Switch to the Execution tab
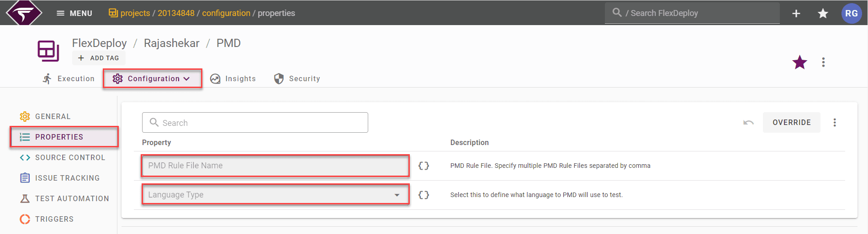 [69, 78]
